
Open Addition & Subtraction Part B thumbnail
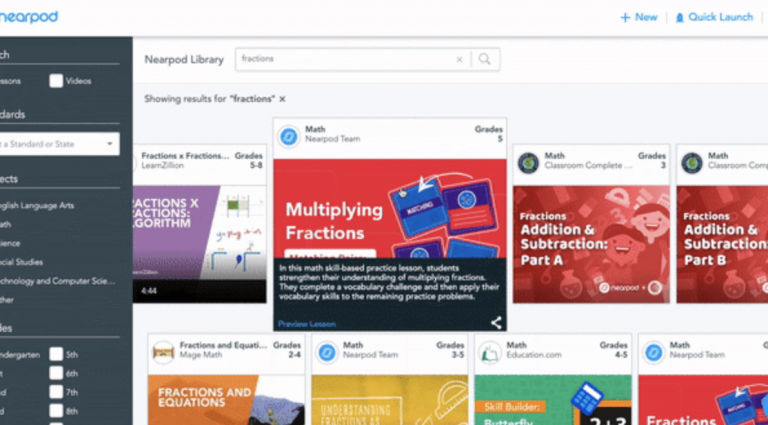pyautogui.click(x=722, y=244)
